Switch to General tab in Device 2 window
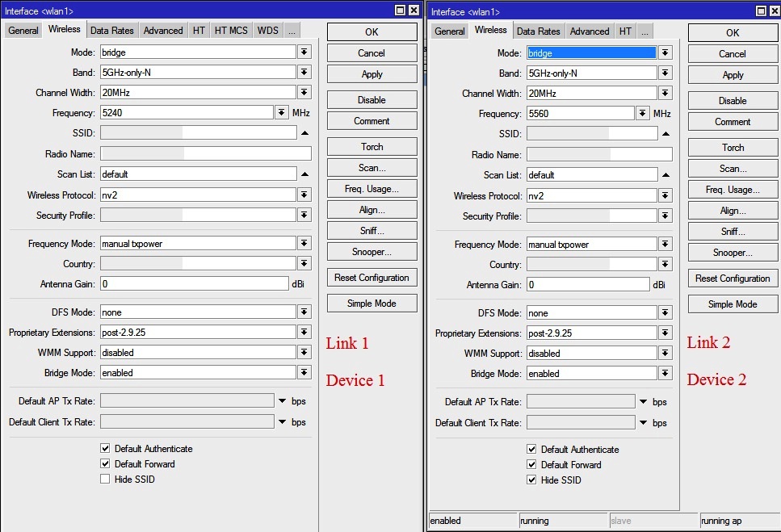This screenshot has height=532, width=781. [x=449, y=31]
